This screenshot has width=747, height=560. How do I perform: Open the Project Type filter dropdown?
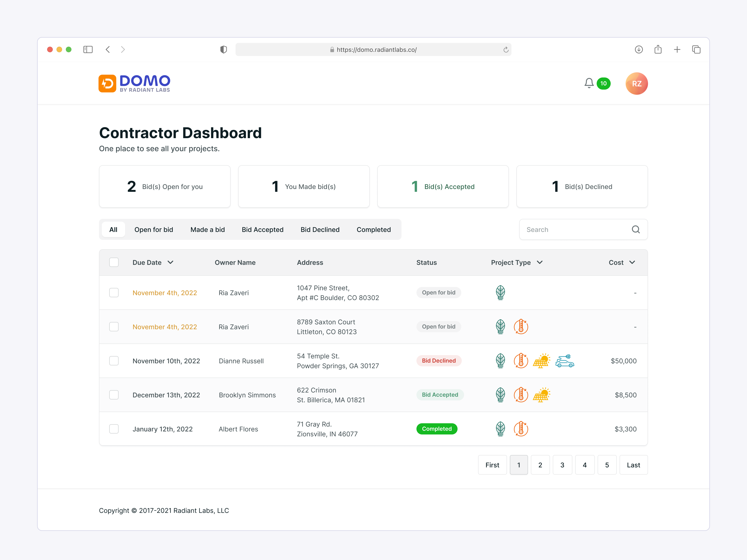[539, 262]
